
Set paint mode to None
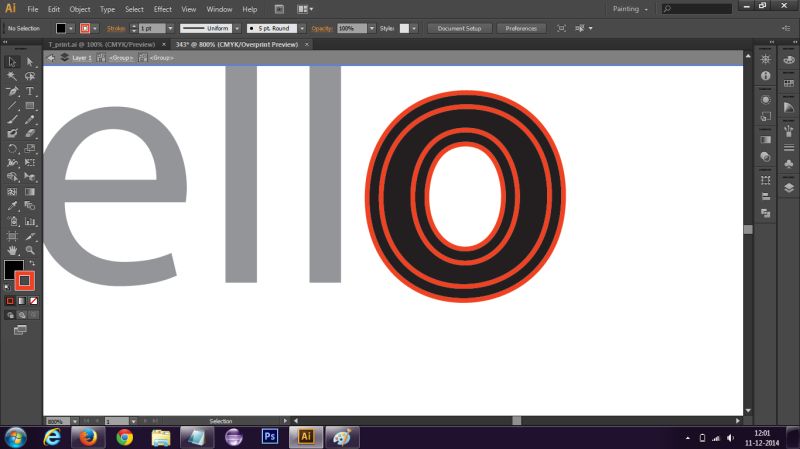coord(33,301)
